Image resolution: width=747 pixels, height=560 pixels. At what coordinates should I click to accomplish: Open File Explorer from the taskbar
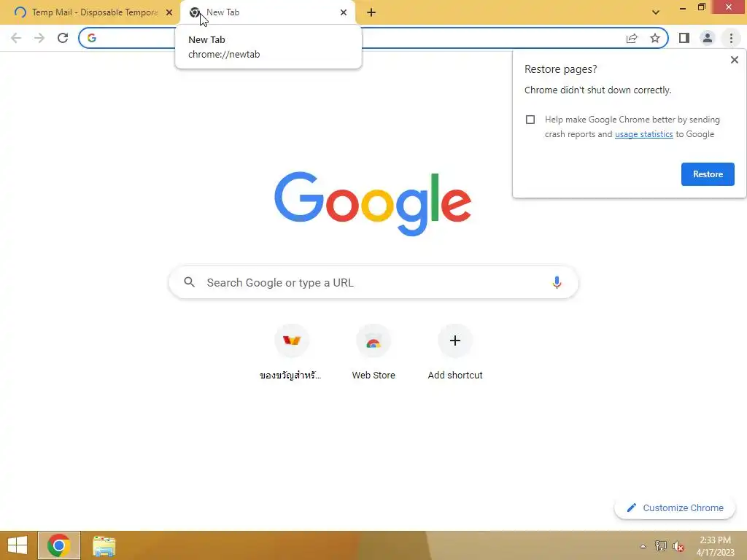point(104,545)
